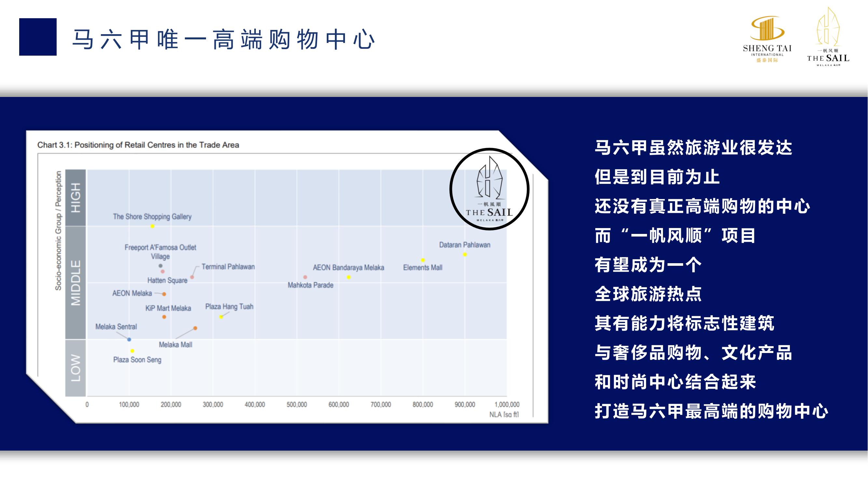The image size is (868, 488).
Task: Click The Sail Melaka logo in the header
Action: click(828, 37)
